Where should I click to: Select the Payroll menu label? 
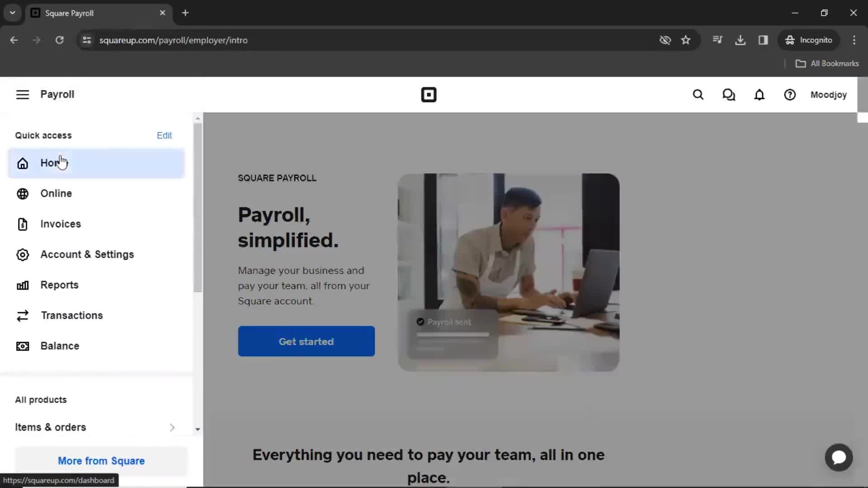tap(57, 94)
